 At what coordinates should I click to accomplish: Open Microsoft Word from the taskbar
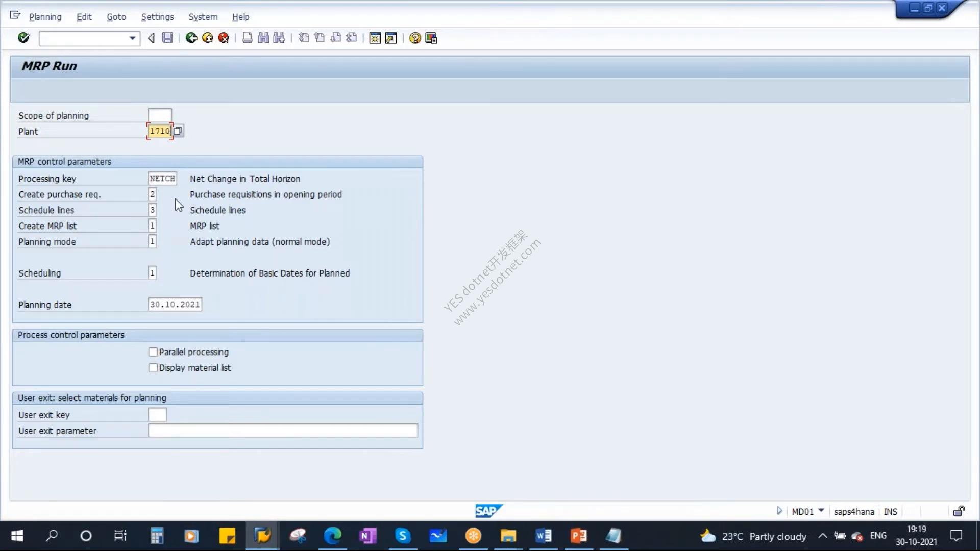pyautogui.click(x=543, y=536)
